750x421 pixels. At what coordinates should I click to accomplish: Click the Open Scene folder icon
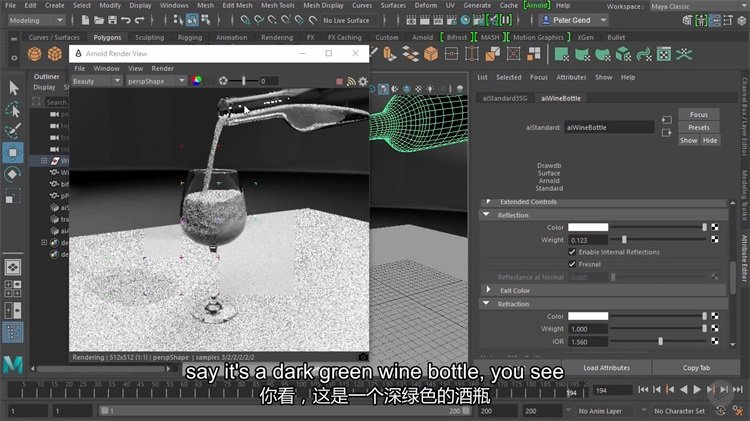(x=99, y=20)
